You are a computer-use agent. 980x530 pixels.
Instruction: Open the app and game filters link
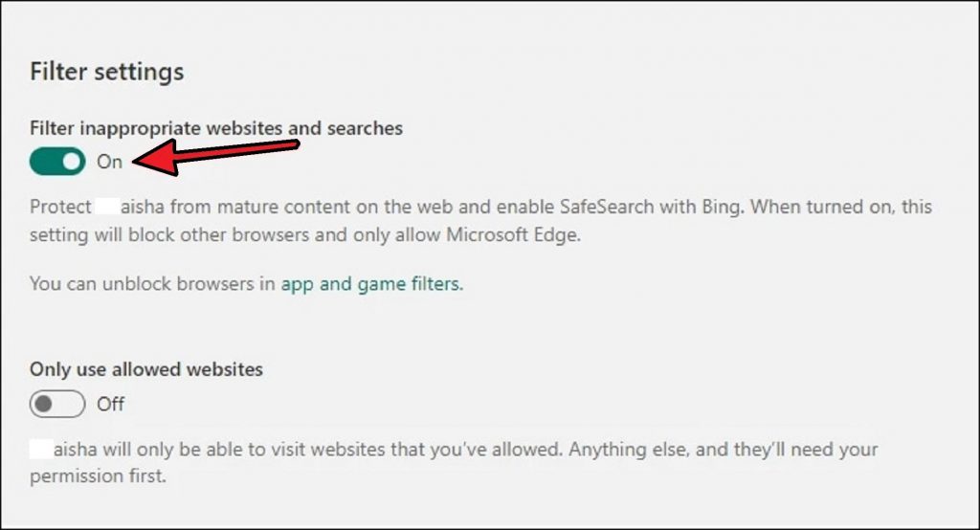(371, 283)
